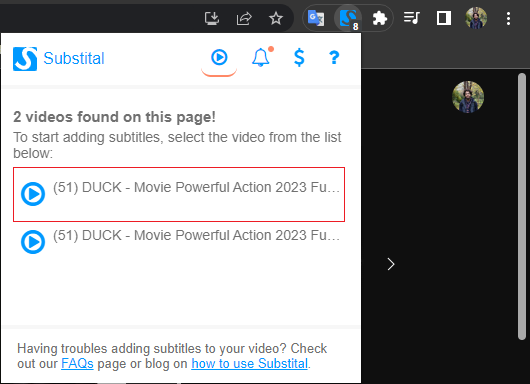
Task: Open the Extensions puzzle piece menu
Action: coord(380,18)
